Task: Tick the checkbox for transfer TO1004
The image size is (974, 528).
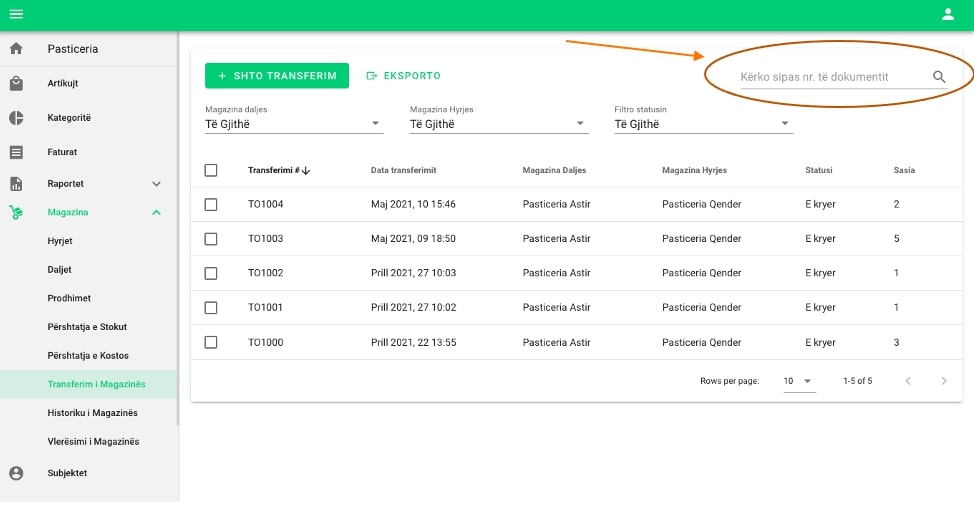Action: [211, 204]
